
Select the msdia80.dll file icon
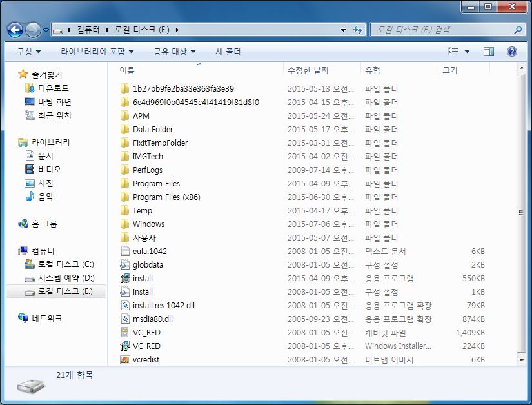125,319
